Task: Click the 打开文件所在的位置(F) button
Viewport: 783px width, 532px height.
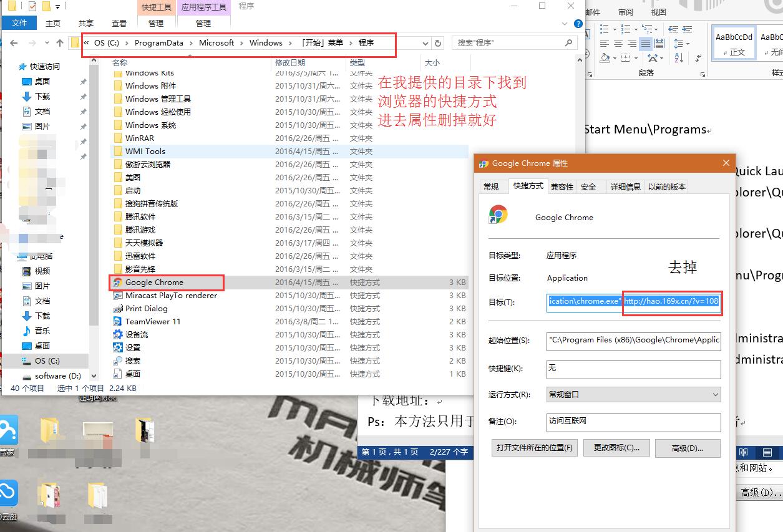Action: tap(535, 448)
